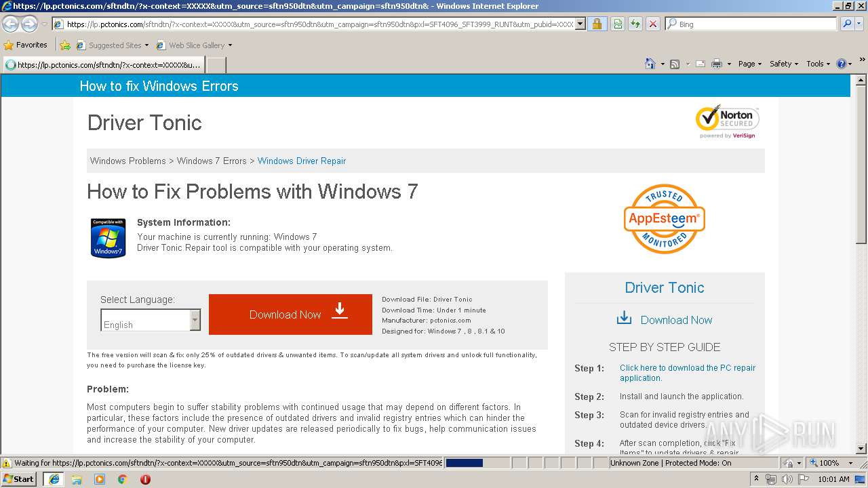Image resolution: width=868 pixels, height=488 pixels.
Task: Click the browser Forward arrow button
Action: [29, 24]
